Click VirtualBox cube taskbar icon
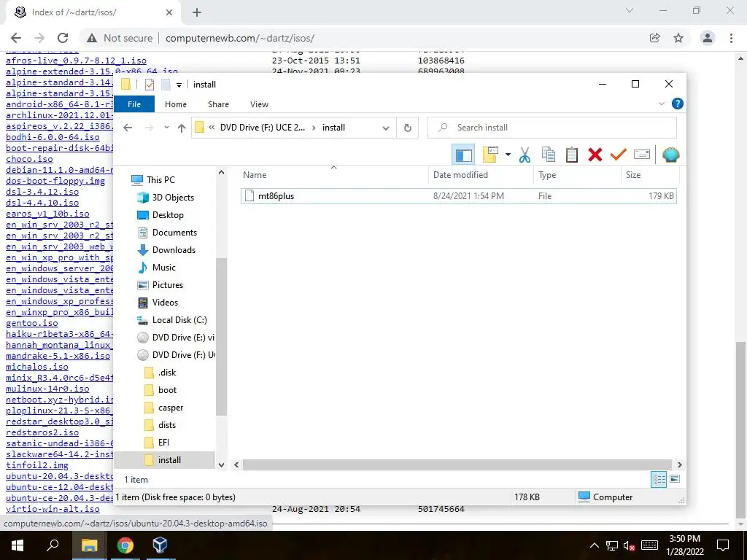This screenshot has width=747, height=560. click(160, 545)
